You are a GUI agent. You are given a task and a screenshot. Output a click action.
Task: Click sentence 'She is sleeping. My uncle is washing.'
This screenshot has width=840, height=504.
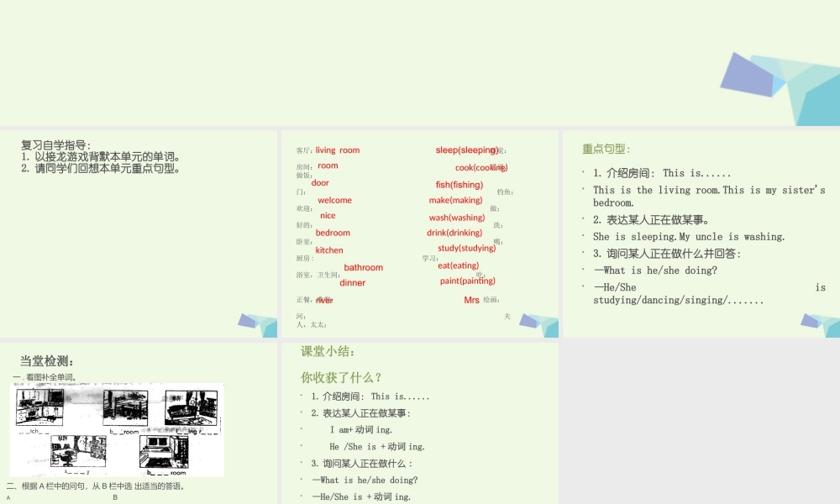(x=689, y=237)
